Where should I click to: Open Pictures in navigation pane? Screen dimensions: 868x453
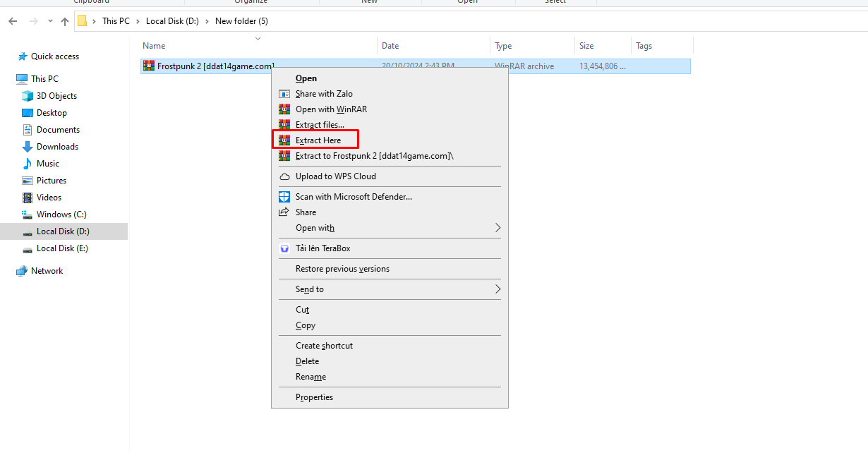[52, 181]
